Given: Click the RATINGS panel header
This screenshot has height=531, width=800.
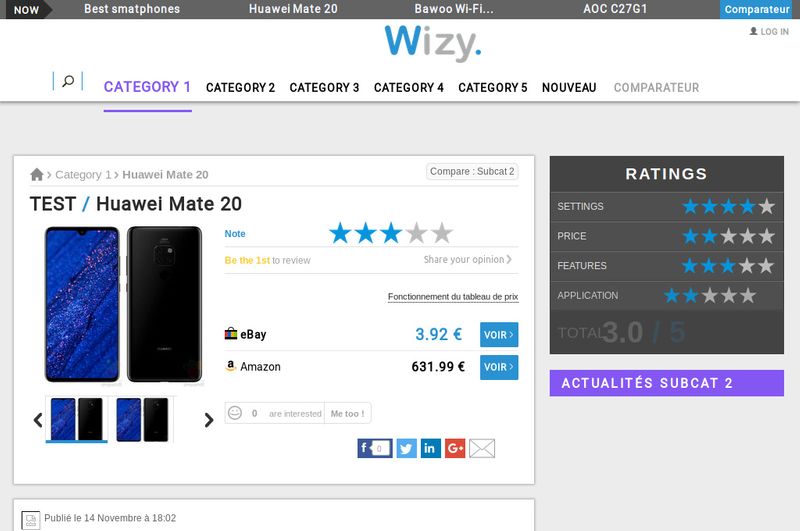Looking at the screenshot, I should [667, 174].
